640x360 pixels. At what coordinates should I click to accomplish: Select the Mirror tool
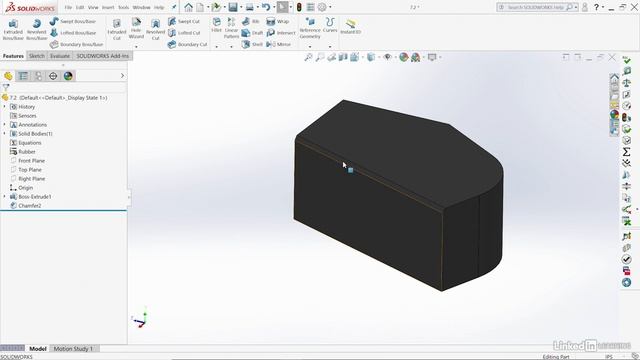(279, 44)
